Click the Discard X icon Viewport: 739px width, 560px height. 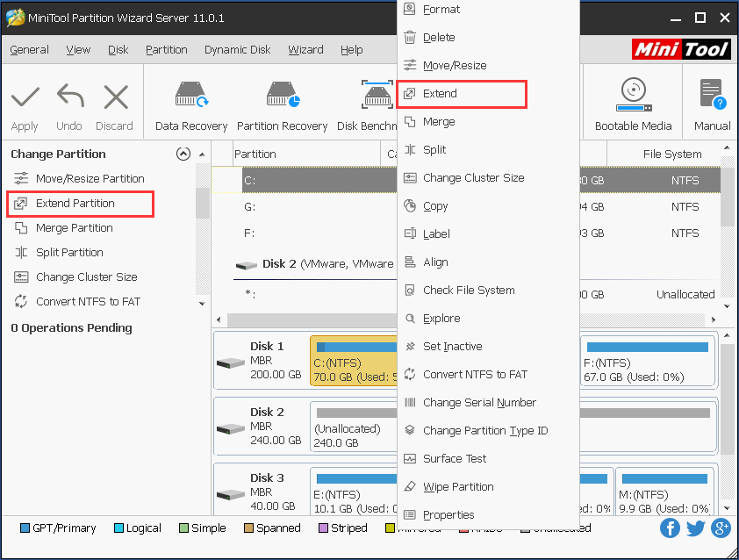[116, 97]
